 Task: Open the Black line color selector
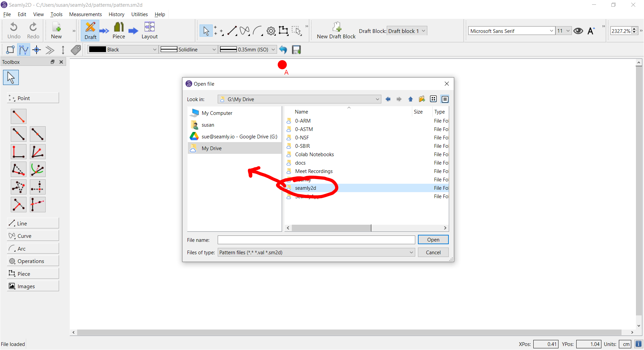[x=122, y=50]
